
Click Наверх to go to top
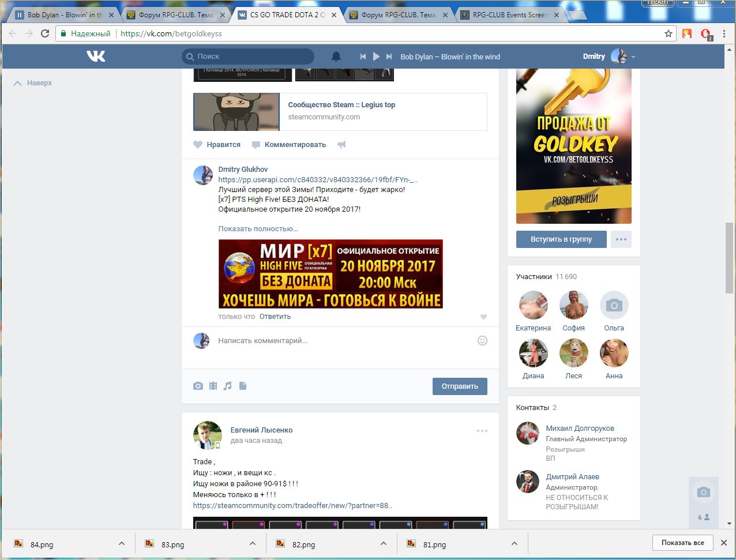[x=33, y=83]
